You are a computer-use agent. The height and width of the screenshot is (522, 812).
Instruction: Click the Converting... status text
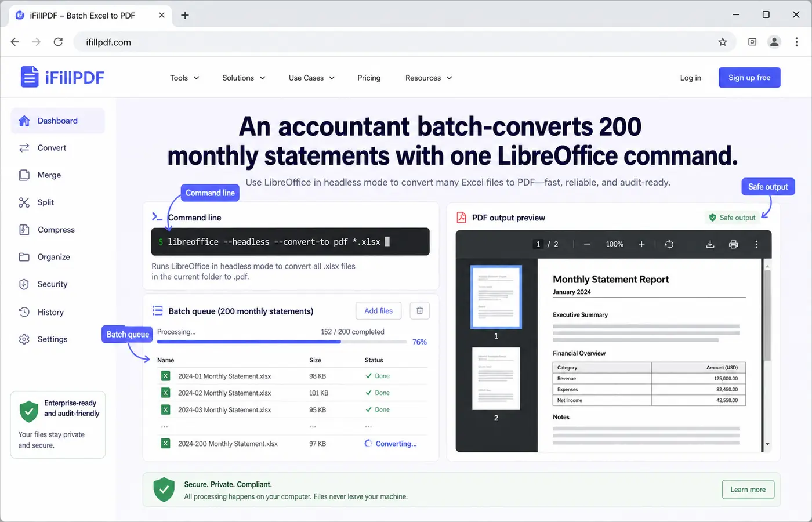coord(396,444)
